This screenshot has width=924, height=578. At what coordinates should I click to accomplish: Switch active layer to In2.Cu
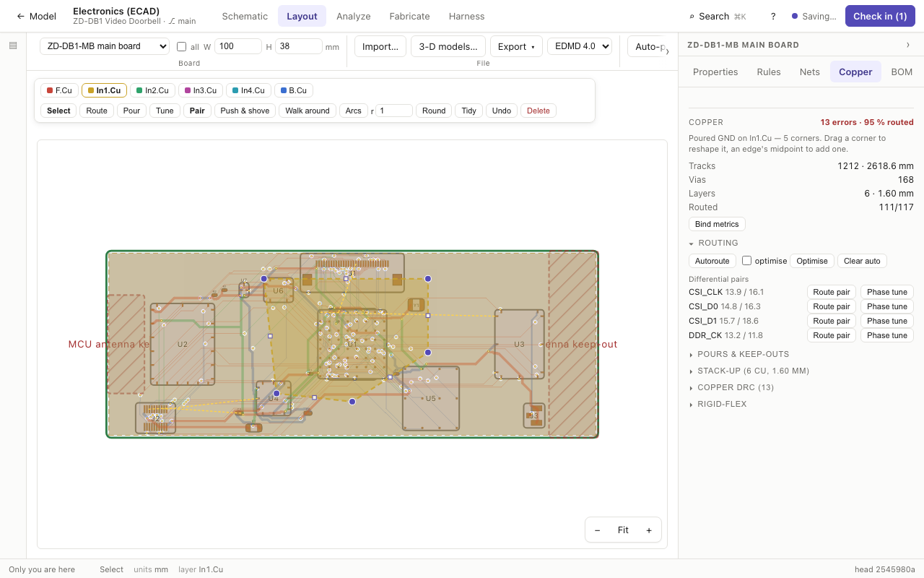pos(152,90)
